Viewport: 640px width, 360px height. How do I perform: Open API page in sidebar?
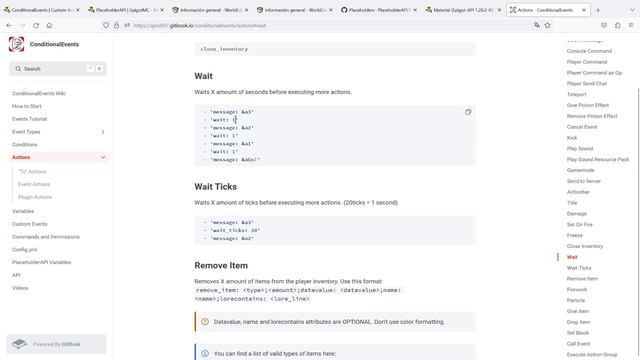[x=16, y=275]
